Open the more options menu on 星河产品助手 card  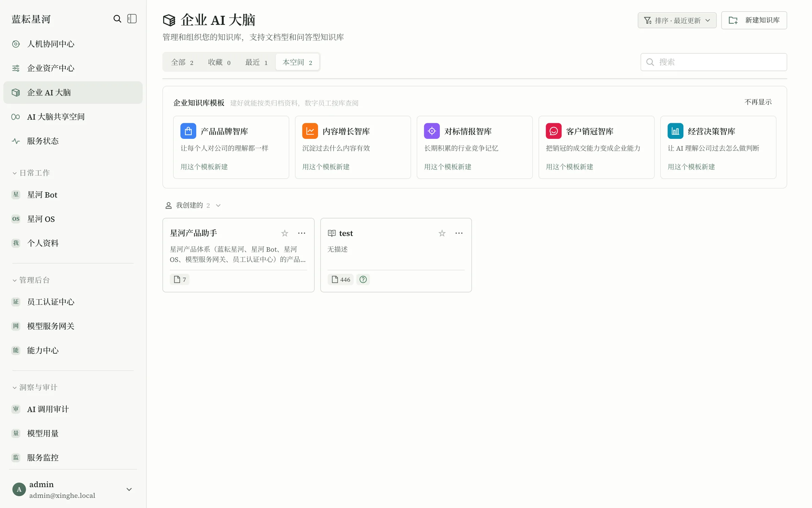click(301, 233)
